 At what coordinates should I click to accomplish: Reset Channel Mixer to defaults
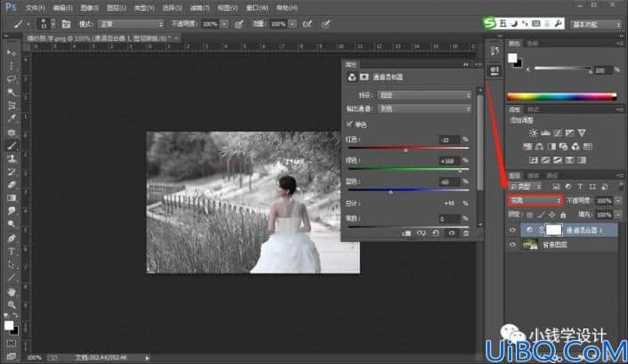point(436,233)
